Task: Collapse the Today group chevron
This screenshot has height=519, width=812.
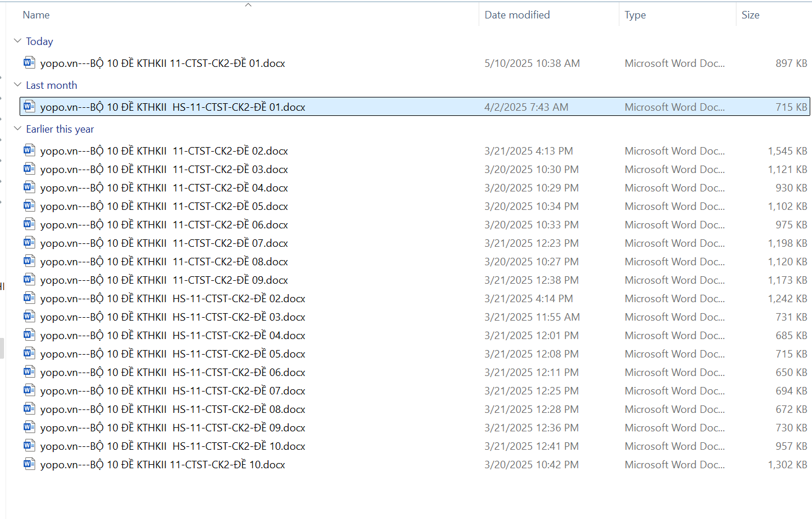Action: click(x=17, y=41)
